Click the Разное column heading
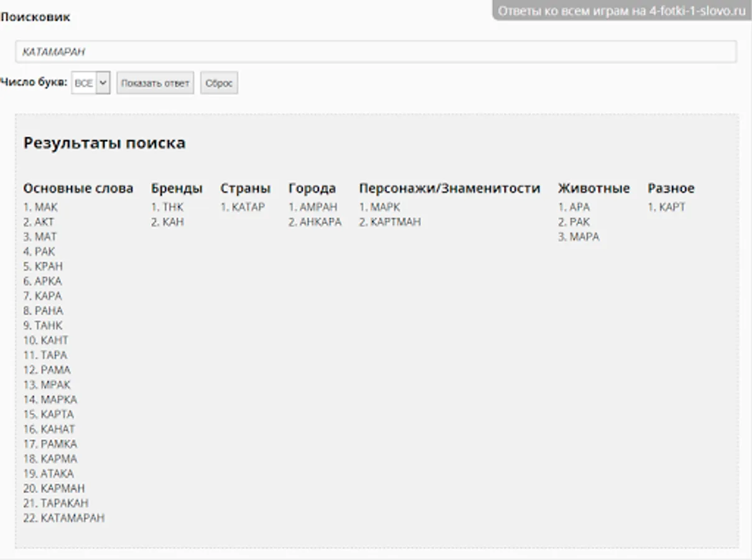This screenshot has height=560, width=752. coord(671,189)
